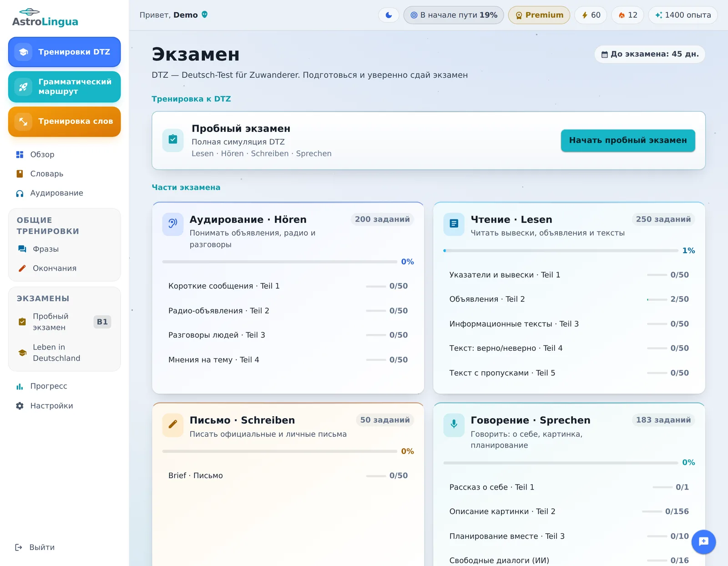Open Грамматический маршрут training
728x566 pixels.
pyautogui.click(x=64, y=86)
